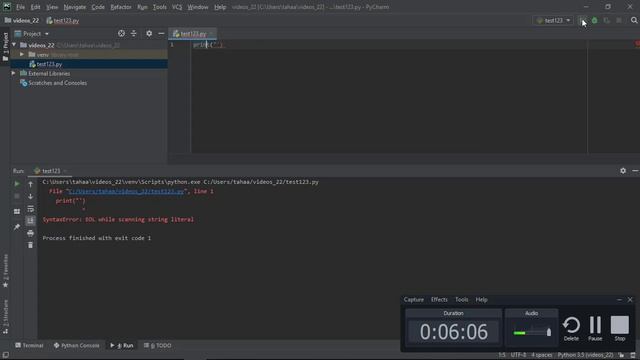This screenshot has width=640, height=360.
Task: Go up the stack trace with the up arrow
Action: point(31,184)
